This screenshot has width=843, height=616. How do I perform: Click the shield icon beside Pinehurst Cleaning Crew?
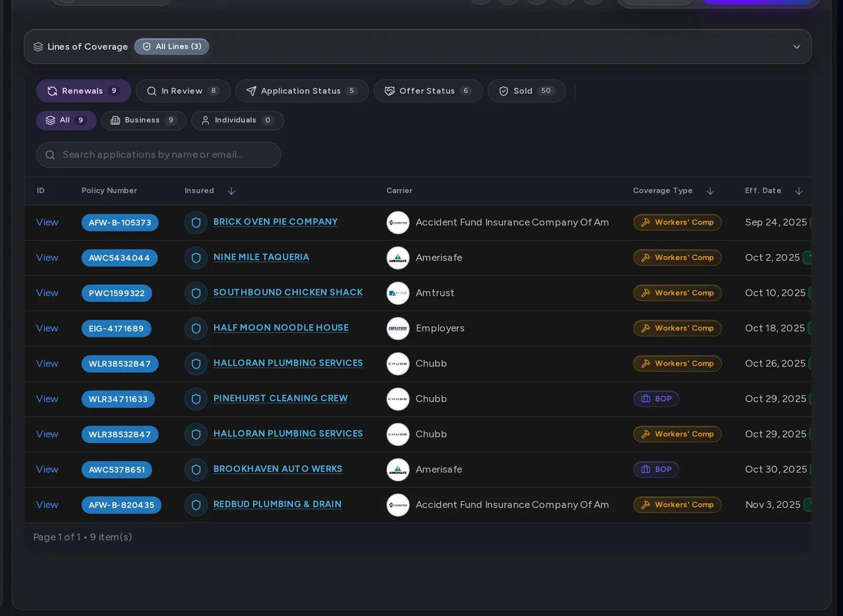point(196,399)
